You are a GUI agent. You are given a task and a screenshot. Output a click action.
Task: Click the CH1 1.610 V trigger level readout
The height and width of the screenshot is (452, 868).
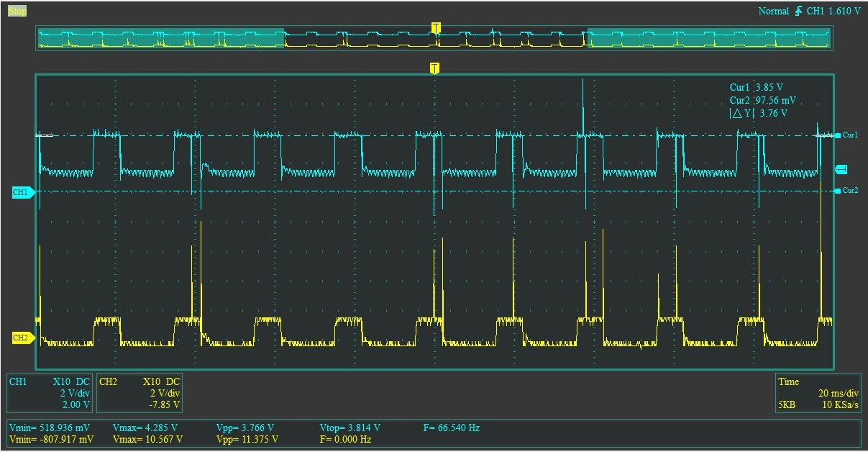pyautogui.click(x=833, y=12)
